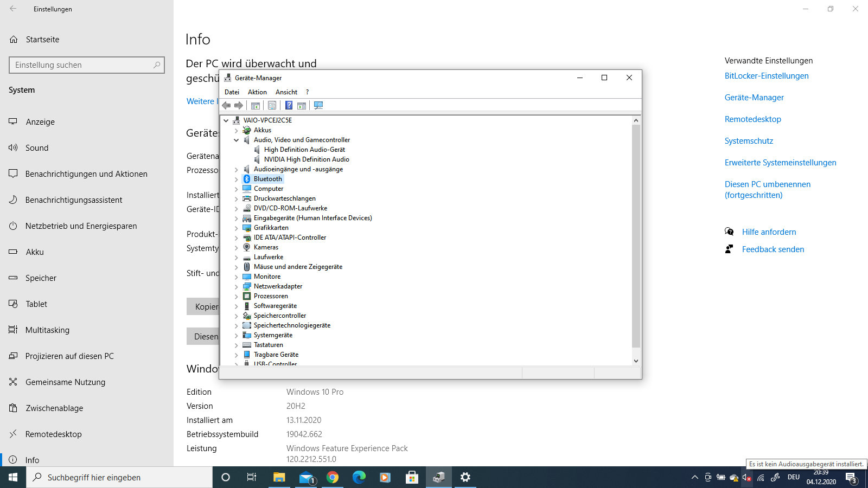Switch to Settings gear taskbar button
The width and height of the screenshot is (868, 488).
[465, 477]
